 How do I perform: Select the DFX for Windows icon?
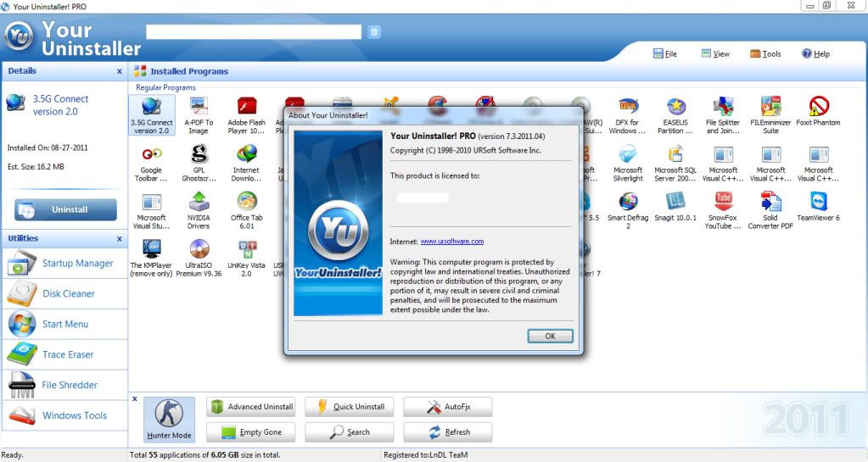tap(627, 115)
